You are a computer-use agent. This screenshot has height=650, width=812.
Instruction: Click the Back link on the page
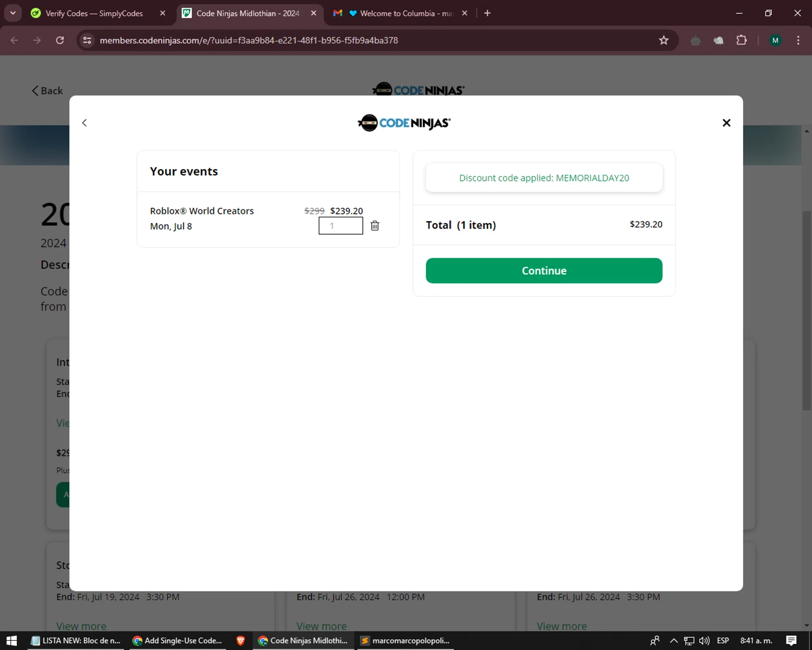47,90
